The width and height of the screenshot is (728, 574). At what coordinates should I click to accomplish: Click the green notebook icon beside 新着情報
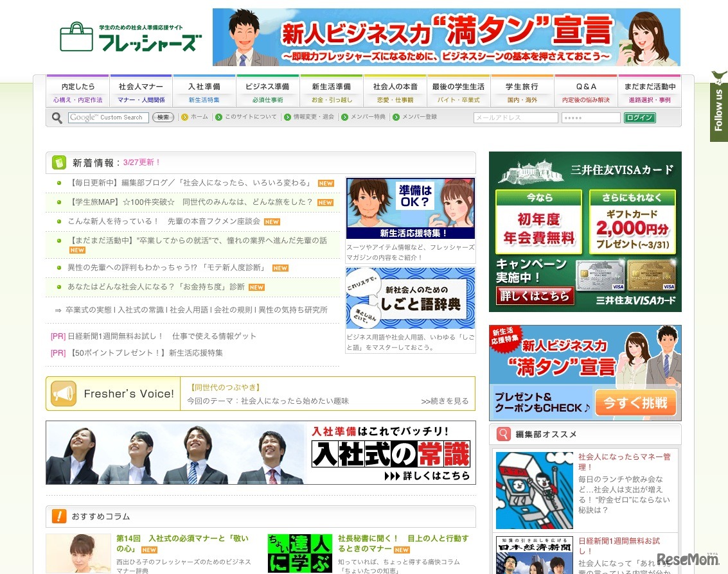[x=58, y=163]
